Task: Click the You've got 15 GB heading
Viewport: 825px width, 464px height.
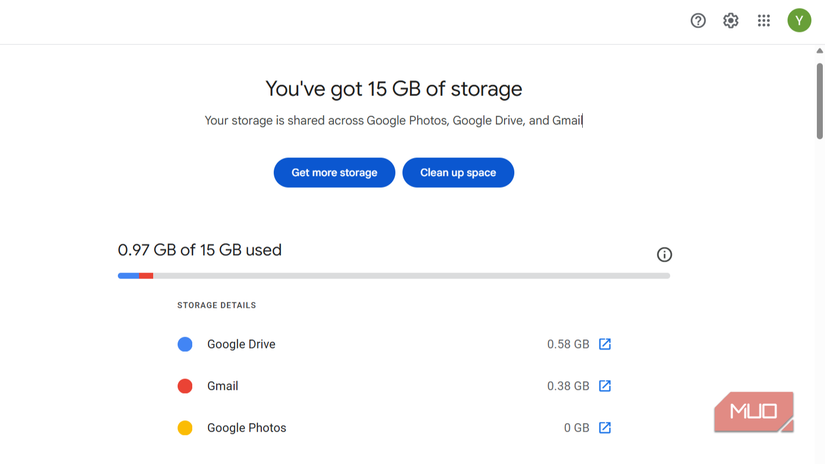Action: pyautogui.click(x=394, y=89)
